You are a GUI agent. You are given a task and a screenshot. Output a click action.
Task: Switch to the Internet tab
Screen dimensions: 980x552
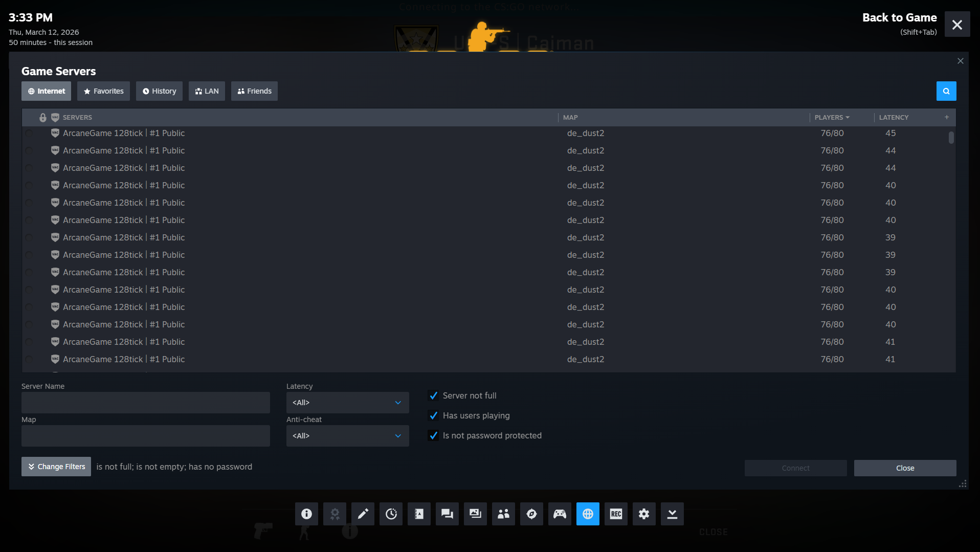tap(46, 91)
